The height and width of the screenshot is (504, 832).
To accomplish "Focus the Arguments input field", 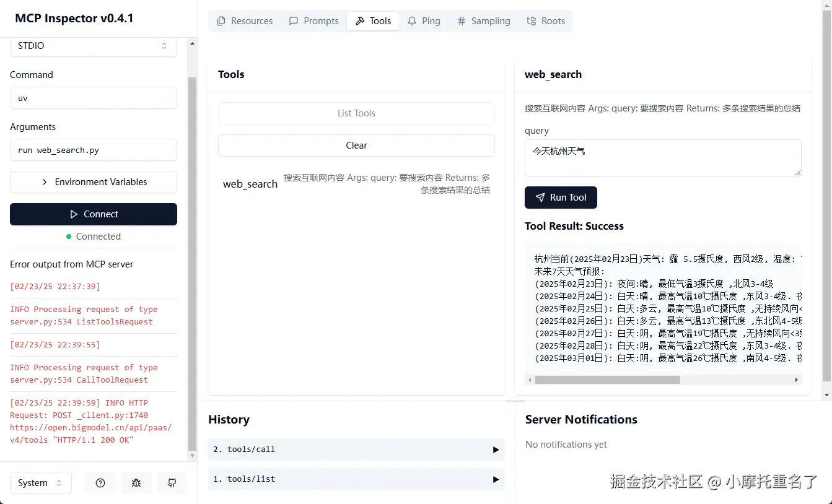I will pos(94,150).
